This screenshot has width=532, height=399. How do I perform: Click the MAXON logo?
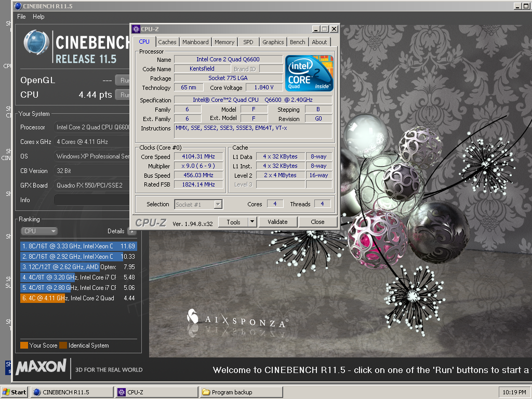(41, 367)
